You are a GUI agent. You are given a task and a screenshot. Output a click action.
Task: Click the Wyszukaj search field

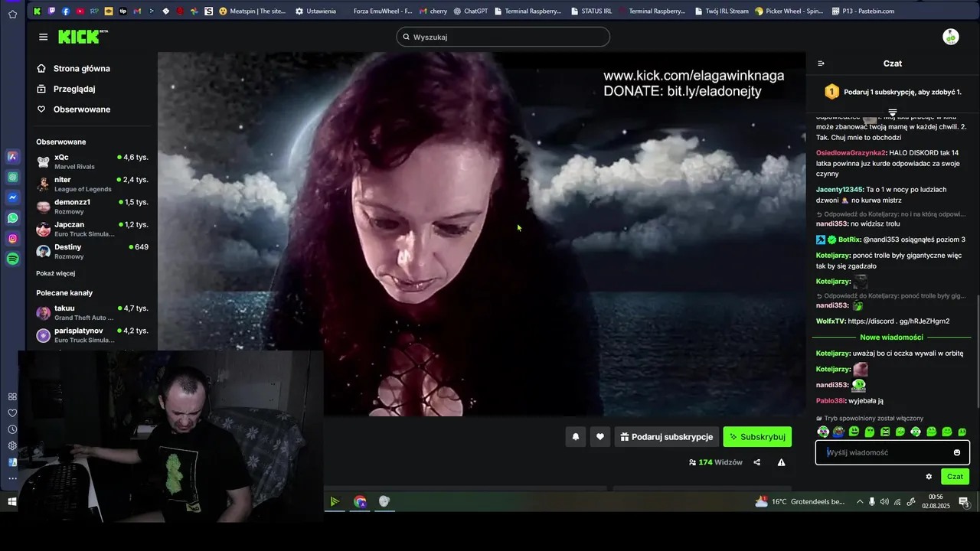pyautogui.click(x=503, y=37)
